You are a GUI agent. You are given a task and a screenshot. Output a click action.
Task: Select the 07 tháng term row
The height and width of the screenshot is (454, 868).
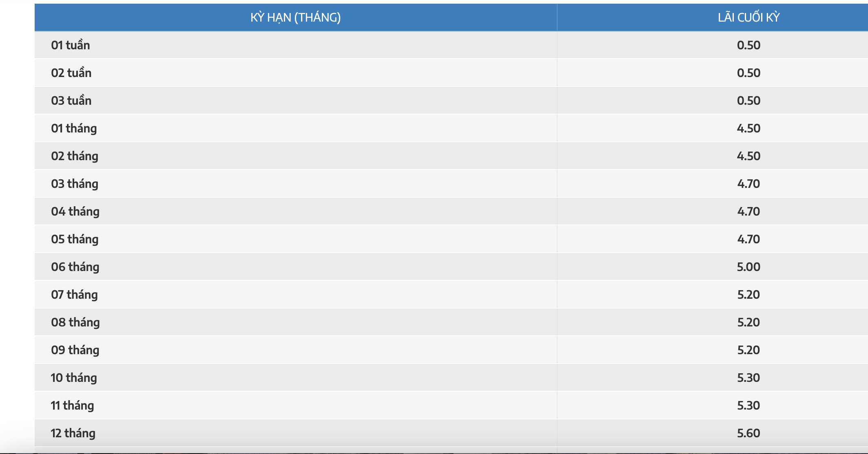tap(451, 294)
